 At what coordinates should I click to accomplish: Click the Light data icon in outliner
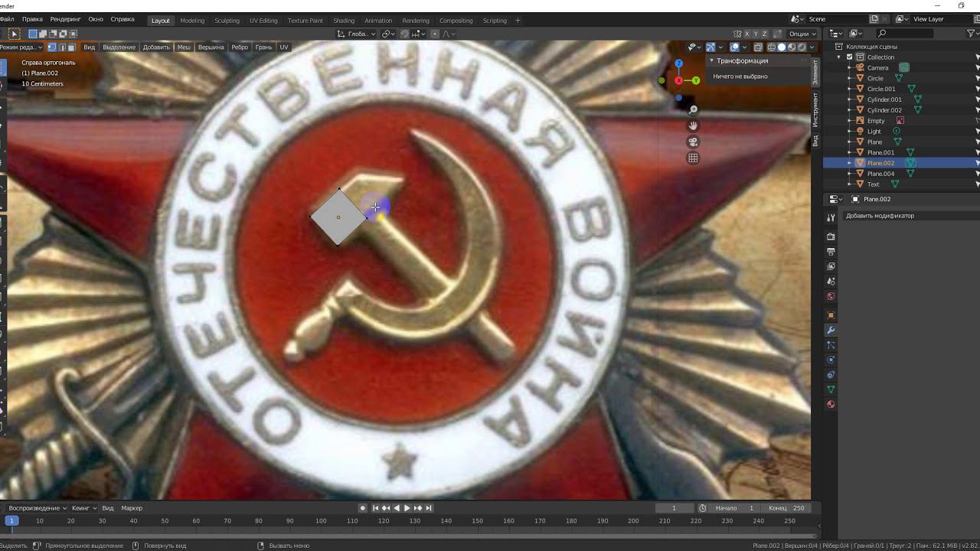tap(897, 131)
